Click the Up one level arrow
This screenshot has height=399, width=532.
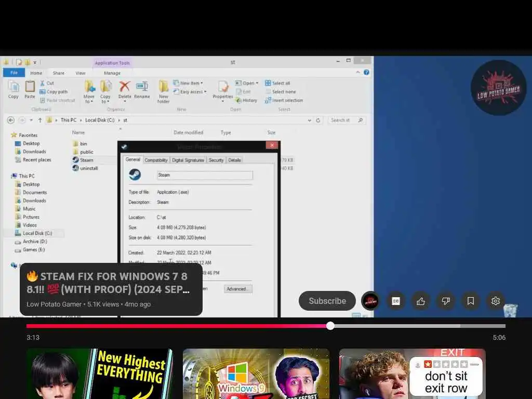(40, 120)
